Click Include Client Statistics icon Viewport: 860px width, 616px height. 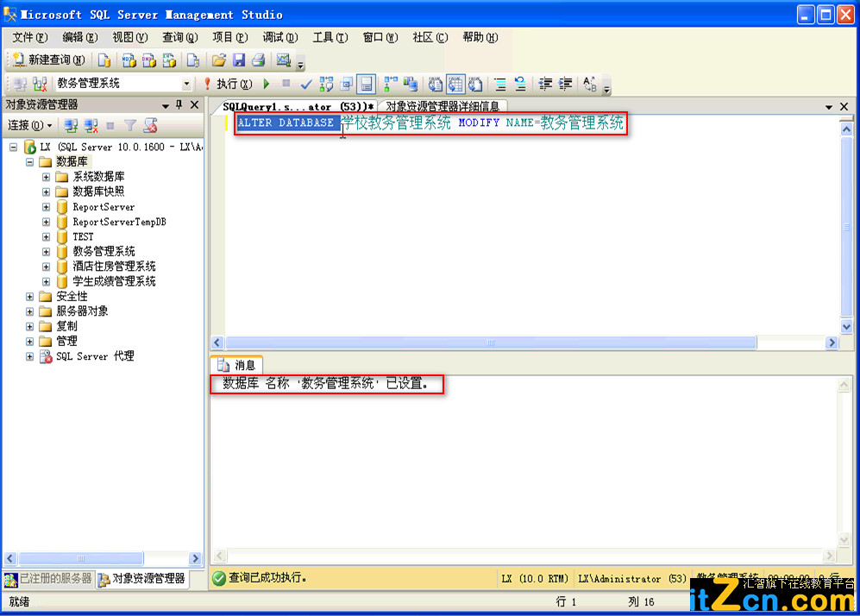point(411,84)
